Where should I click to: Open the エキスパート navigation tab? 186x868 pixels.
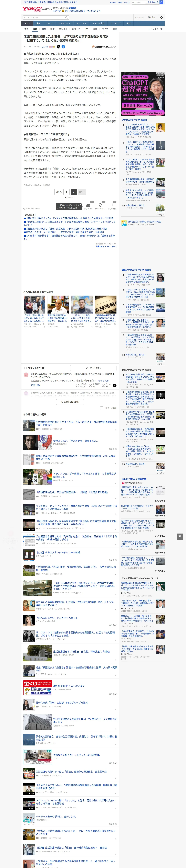click(64, 24)
